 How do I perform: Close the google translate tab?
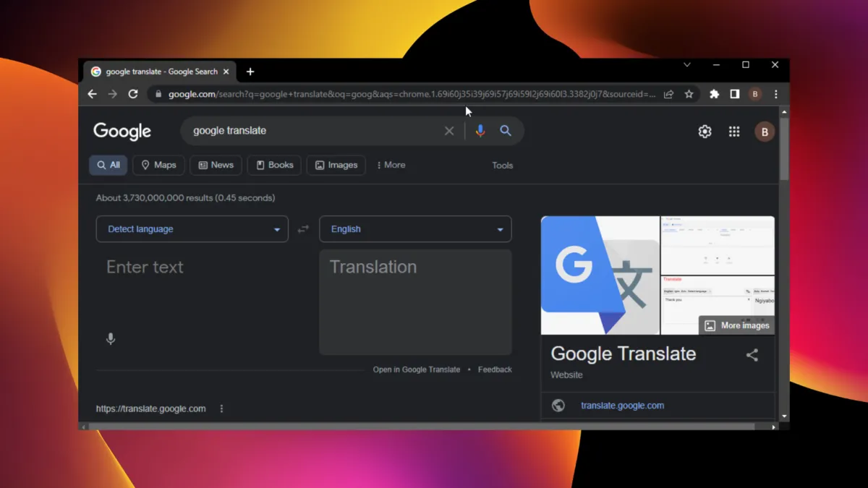[226, 72]
